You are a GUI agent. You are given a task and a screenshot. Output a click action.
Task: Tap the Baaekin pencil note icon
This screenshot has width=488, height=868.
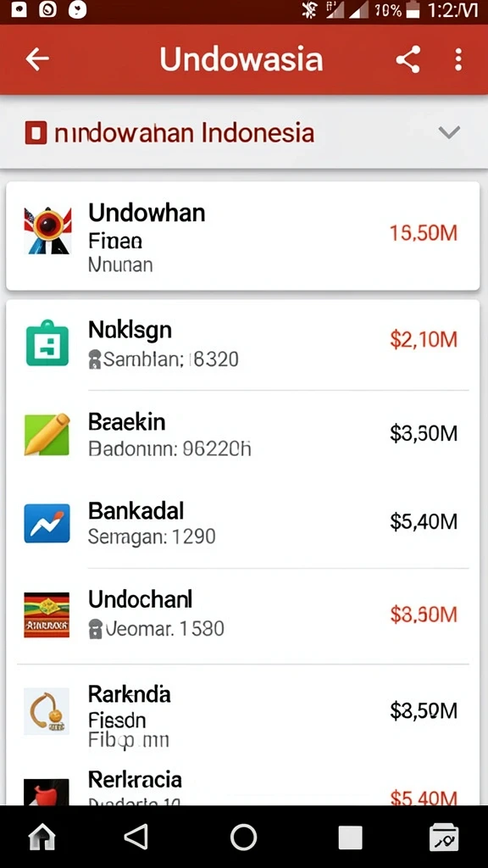(x=47, y=435)
